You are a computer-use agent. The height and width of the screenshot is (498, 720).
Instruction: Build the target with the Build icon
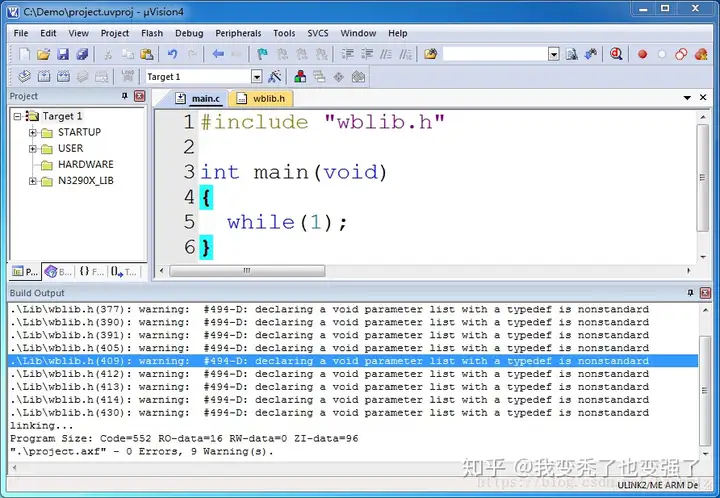[x=44, y=76]
